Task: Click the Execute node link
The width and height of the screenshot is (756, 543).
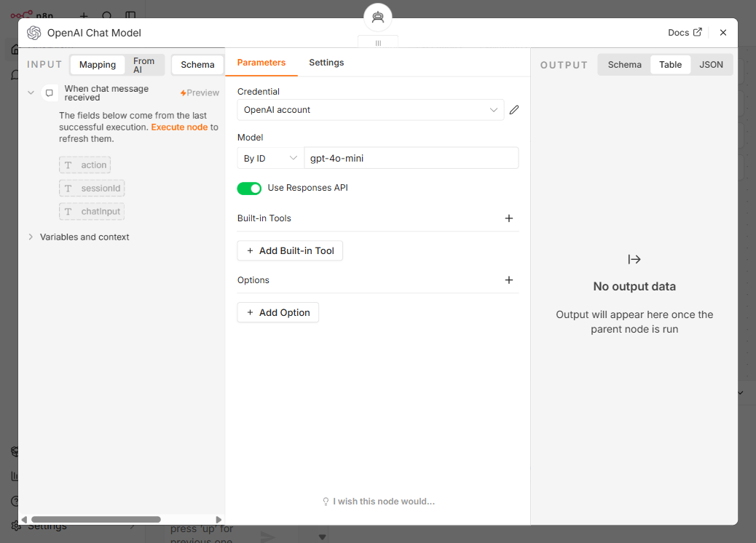Action: coord(179,127)
